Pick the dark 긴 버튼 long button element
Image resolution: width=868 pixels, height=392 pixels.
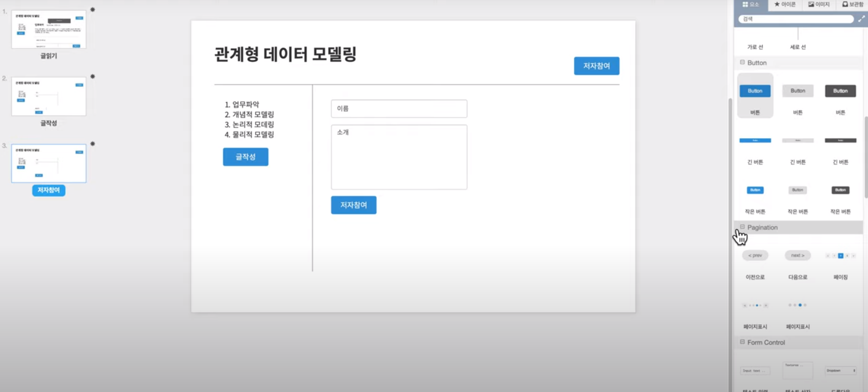[x=840, y=141]
